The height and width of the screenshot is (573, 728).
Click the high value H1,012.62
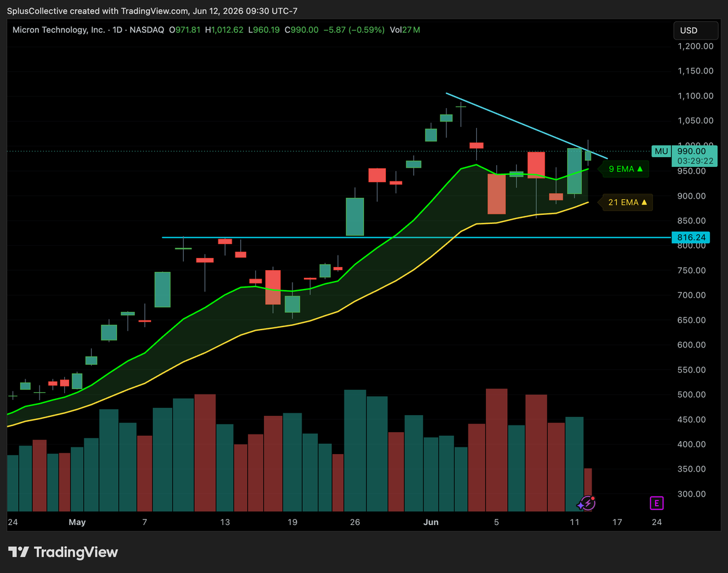pyautogui.click(x=224, y=30)
